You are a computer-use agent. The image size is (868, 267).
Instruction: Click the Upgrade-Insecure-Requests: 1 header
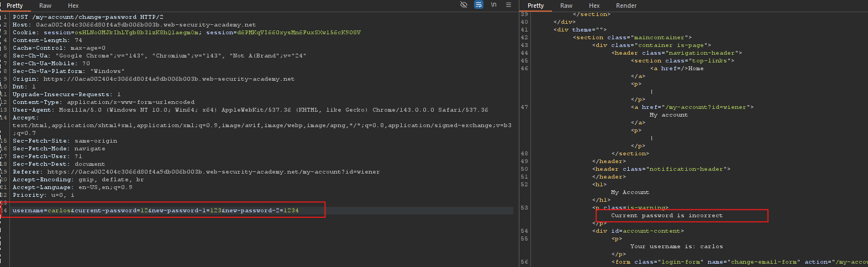click(67, 95)
